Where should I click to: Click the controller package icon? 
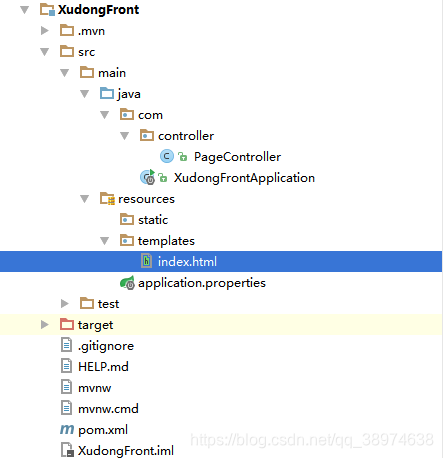(x=147, y=135)
